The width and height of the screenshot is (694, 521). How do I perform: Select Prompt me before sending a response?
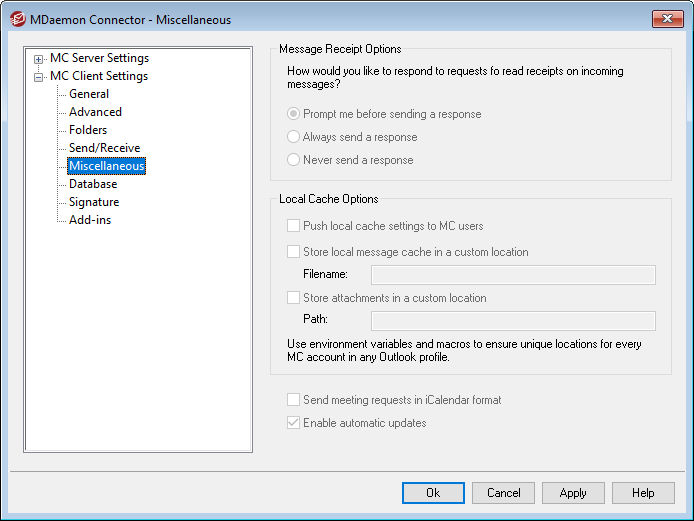click(293, 114)
